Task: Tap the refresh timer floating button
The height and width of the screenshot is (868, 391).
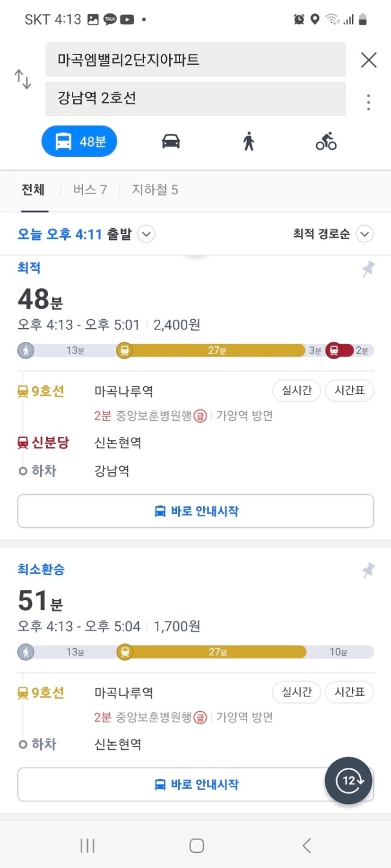Action: (348, 781)
